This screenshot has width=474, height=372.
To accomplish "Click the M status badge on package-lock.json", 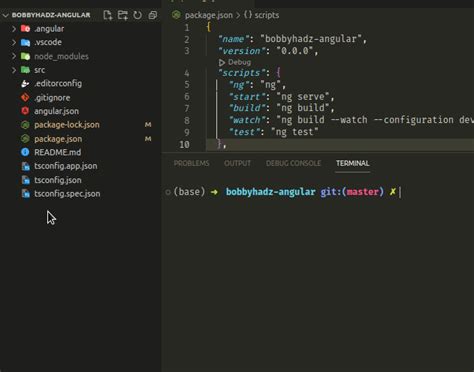I will (148, 125).
